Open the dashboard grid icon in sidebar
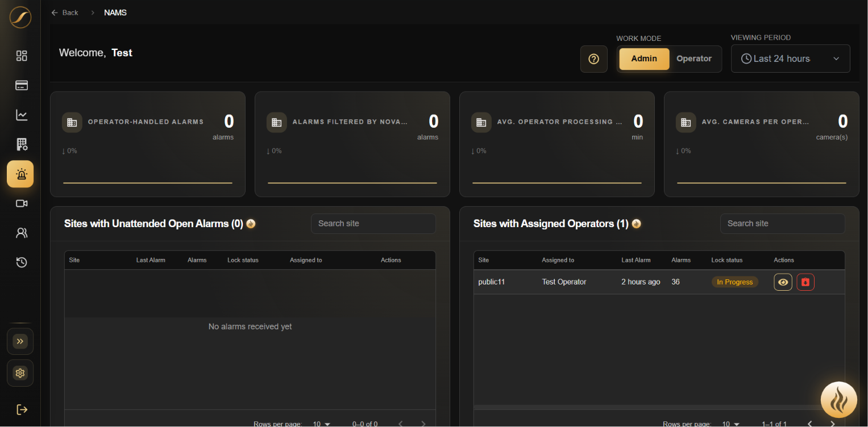Screen dimensions: 868x427 click(x=22, y=56)
